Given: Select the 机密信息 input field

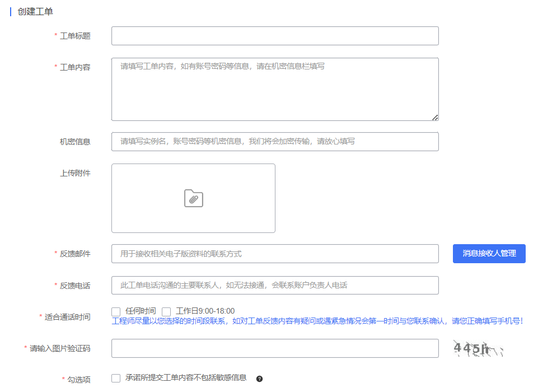Looking at the screenshot, I should pos(274,142).
